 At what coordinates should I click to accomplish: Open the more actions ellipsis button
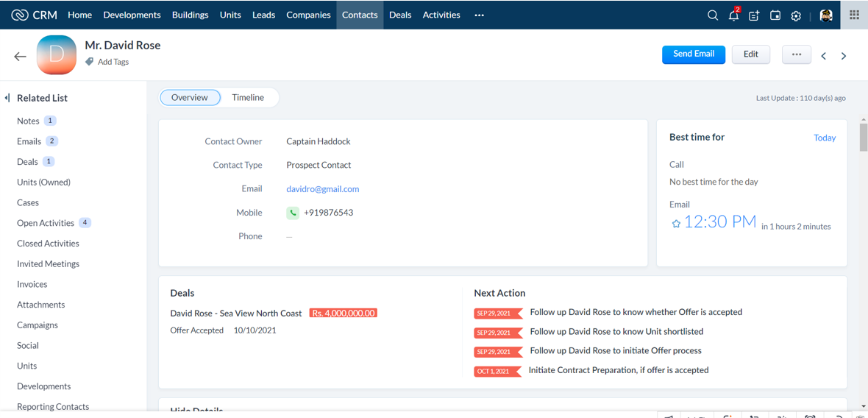tap(796, 54)
